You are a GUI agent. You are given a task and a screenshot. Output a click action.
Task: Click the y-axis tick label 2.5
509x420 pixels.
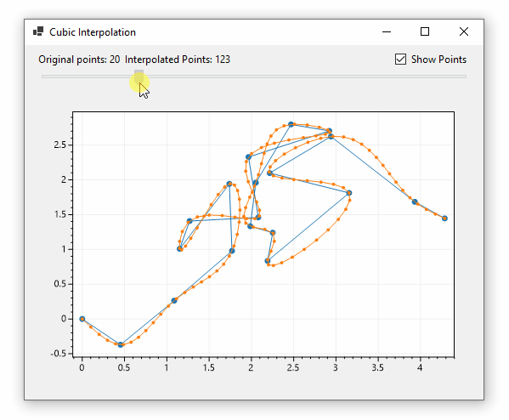tap(59, 145)
